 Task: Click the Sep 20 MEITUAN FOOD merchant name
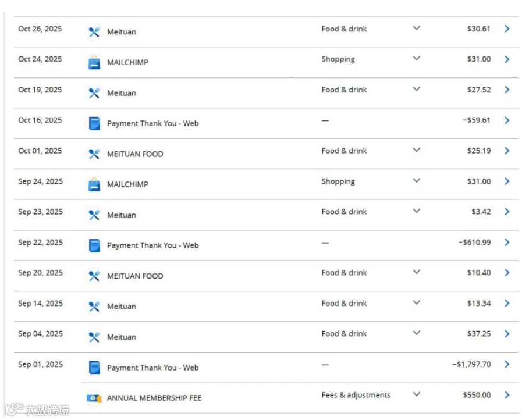click(x=135, y=276)
